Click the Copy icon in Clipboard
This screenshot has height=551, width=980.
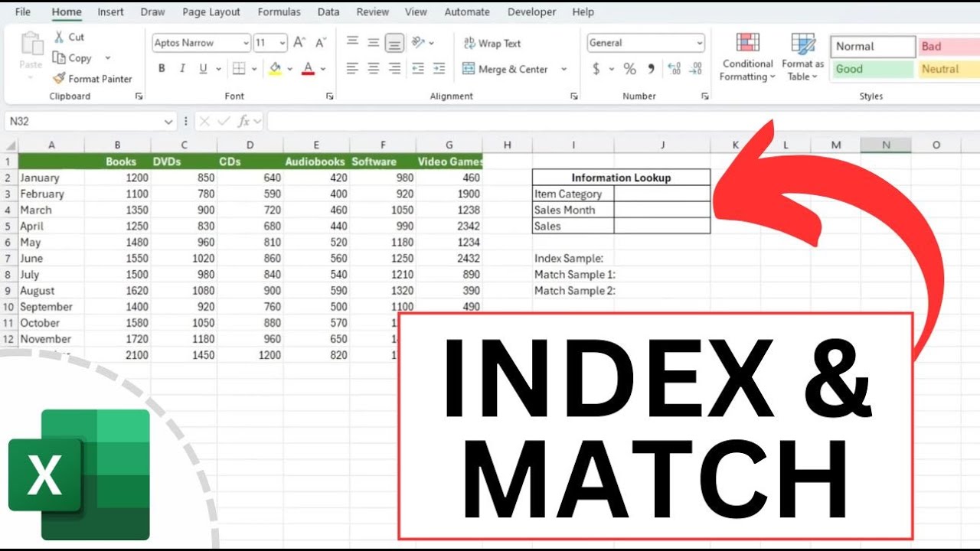(59, 58)
